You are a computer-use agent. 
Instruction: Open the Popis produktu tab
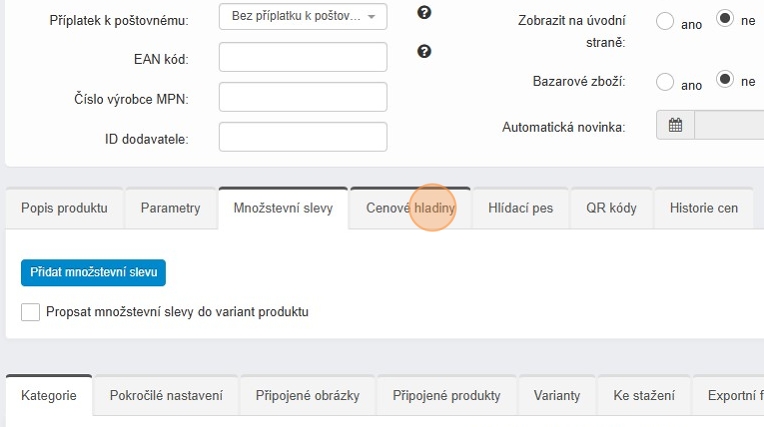(x=64, y=209)
